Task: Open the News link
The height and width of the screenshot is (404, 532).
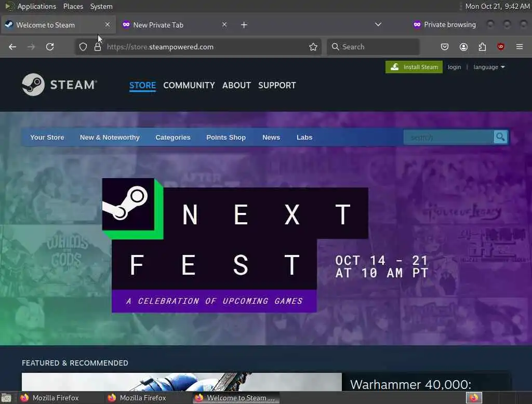Action: pyautogui.click(x=271, y=138)
